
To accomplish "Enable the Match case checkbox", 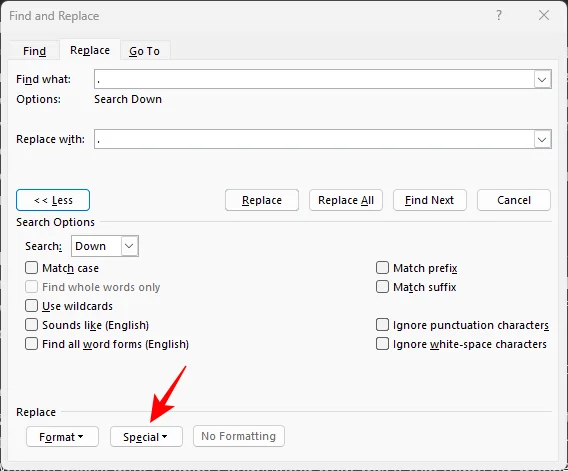I will point(32,268).
